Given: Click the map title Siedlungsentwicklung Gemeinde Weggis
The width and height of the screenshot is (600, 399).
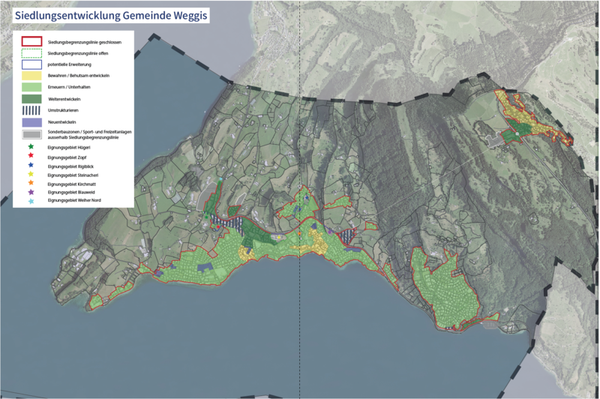Looking at the screenshot, I should (111, 16).
